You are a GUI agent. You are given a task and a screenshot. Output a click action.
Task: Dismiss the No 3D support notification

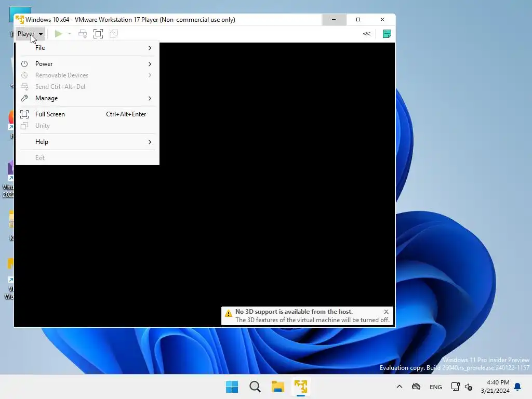click(386, 312)
